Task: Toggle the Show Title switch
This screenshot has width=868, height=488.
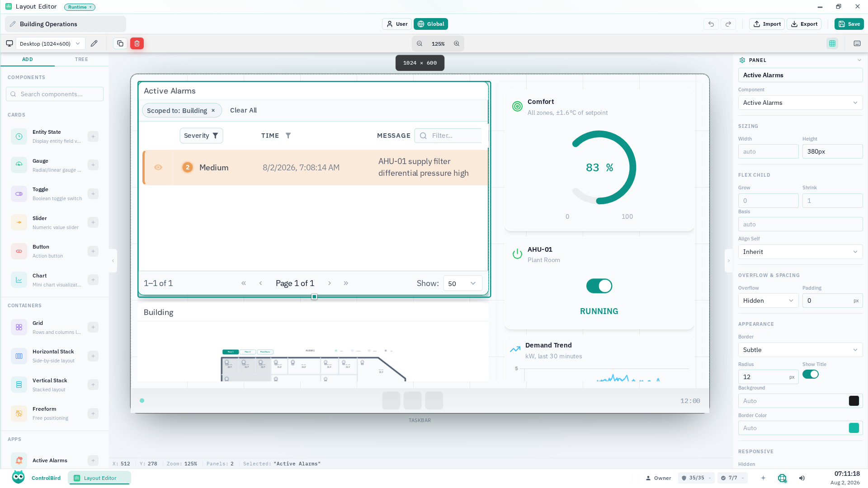Action: (811, 374)
